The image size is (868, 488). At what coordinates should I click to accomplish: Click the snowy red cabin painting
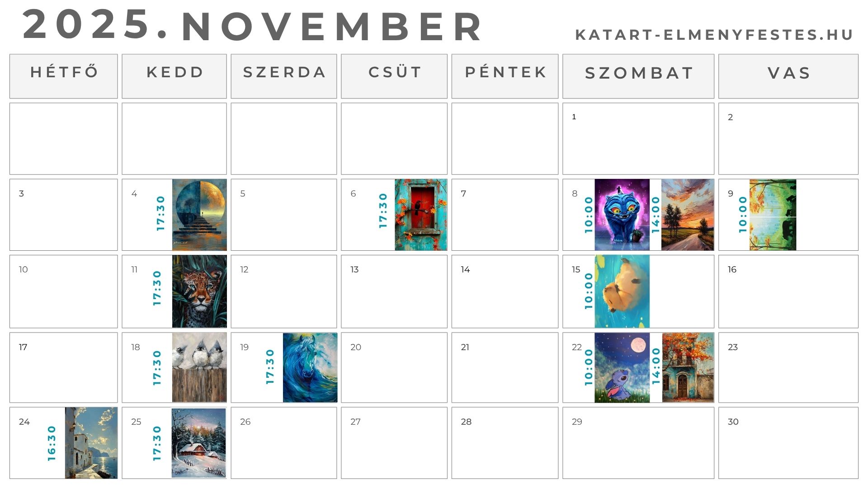(x=198, y=443)
